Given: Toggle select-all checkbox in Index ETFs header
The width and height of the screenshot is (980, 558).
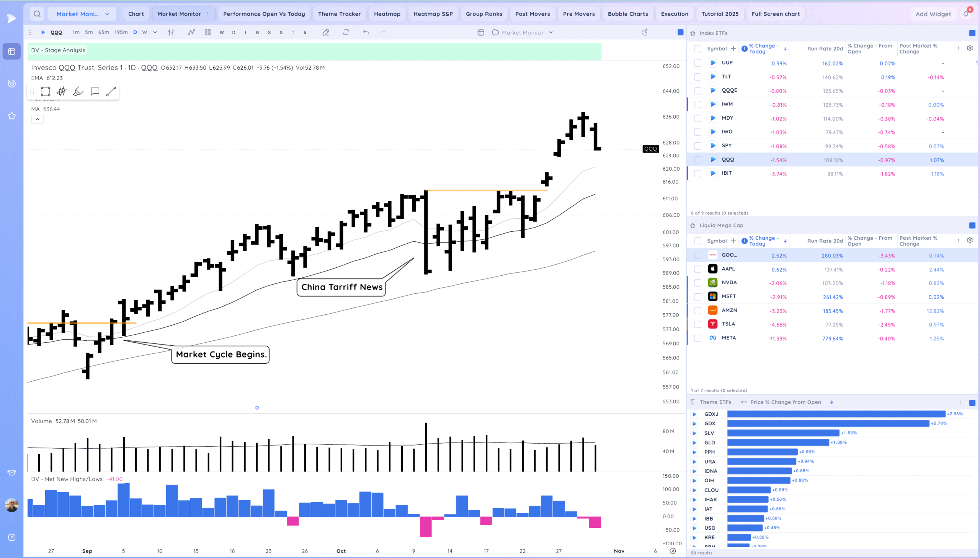Looking at the screenshot, I should [x=698, y=49].
